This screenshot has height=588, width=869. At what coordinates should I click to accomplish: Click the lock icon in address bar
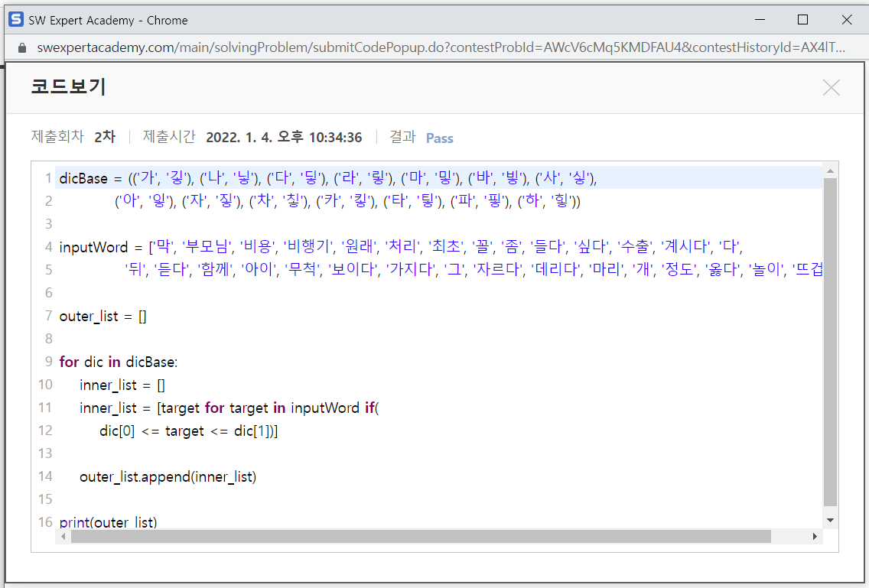[x=21, y=47]
